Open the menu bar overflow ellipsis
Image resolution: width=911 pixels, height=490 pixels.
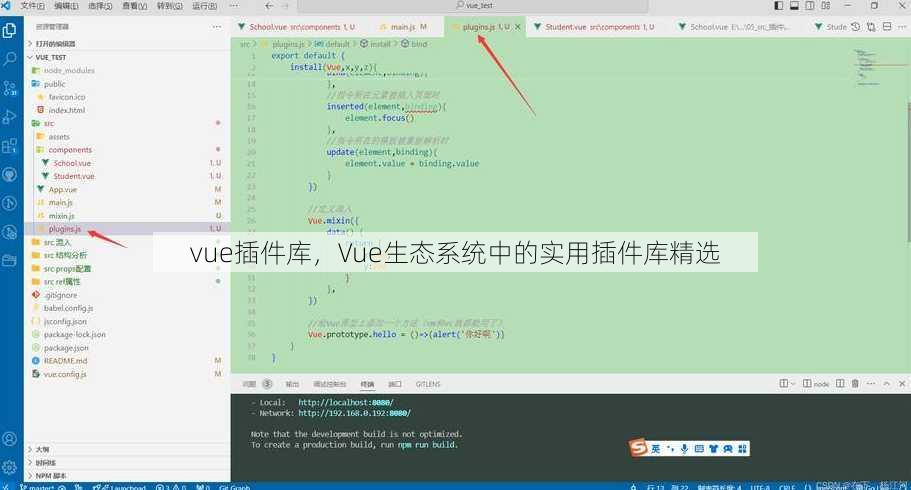point(234,5)
